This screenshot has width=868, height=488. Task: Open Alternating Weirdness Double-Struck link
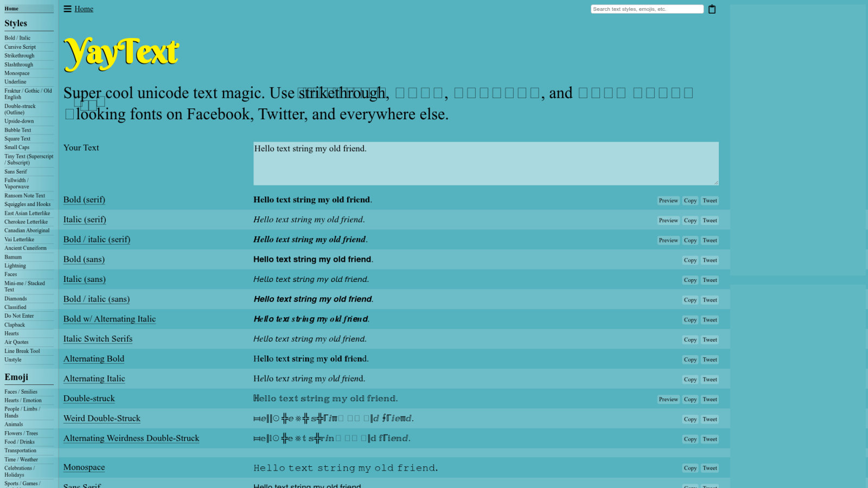point(131,438)
